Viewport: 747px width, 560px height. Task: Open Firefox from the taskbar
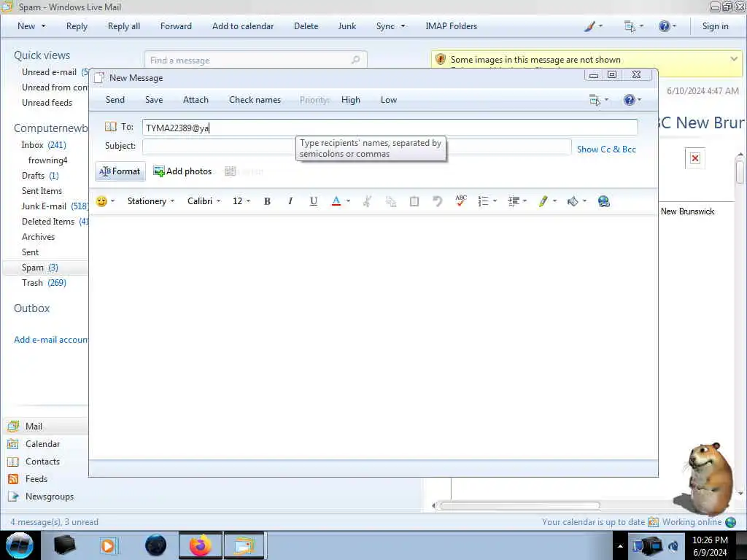pos(200,545)
